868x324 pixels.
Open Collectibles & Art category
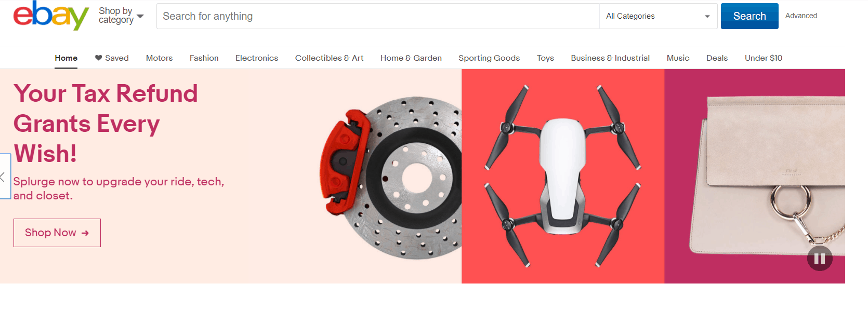point(330,58)
